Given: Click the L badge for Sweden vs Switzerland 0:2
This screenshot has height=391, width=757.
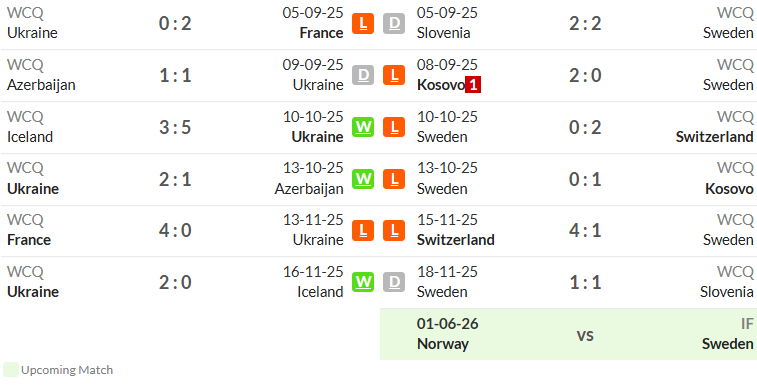Looking at the screenshot, I should [394, 127].
